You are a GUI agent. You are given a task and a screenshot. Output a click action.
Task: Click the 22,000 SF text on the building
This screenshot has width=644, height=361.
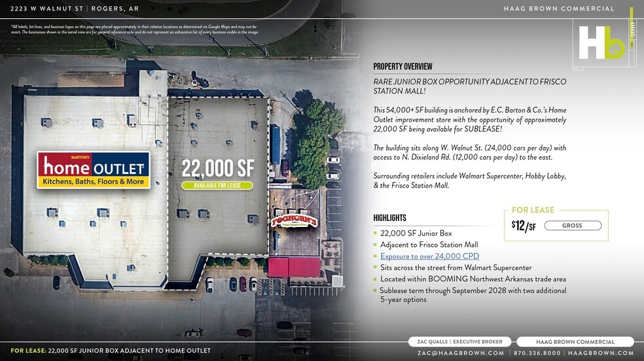pyautogui.click(x=217, y=168)
